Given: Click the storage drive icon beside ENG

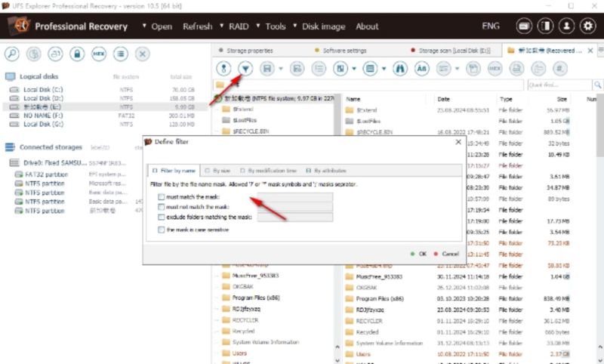Looking at the screenshot, I should [524, 26].
